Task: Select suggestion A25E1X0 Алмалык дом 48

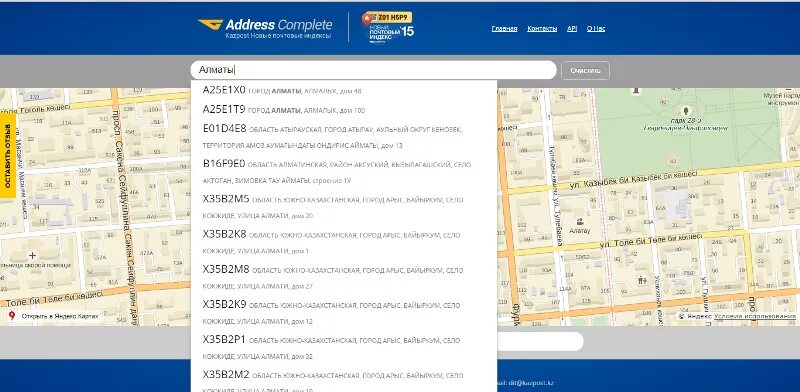Action: [x=344, y=90]
